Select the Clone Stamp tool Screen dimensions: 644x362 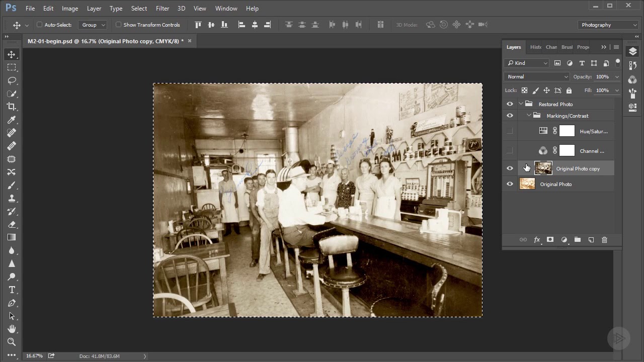click(x=12, y=198)
